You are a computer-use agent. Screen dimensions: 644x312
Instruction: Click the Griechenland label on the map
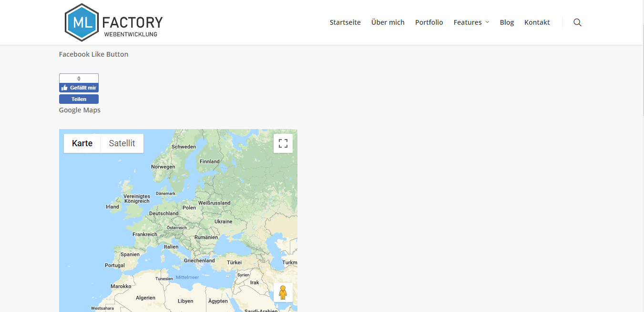click(199, 261)
